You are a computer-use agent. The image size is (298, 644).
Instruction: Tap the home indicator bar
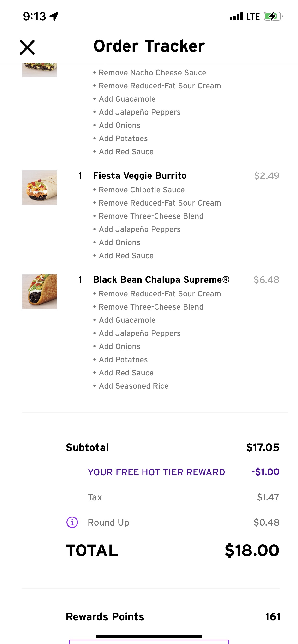(x=149, y=636)
